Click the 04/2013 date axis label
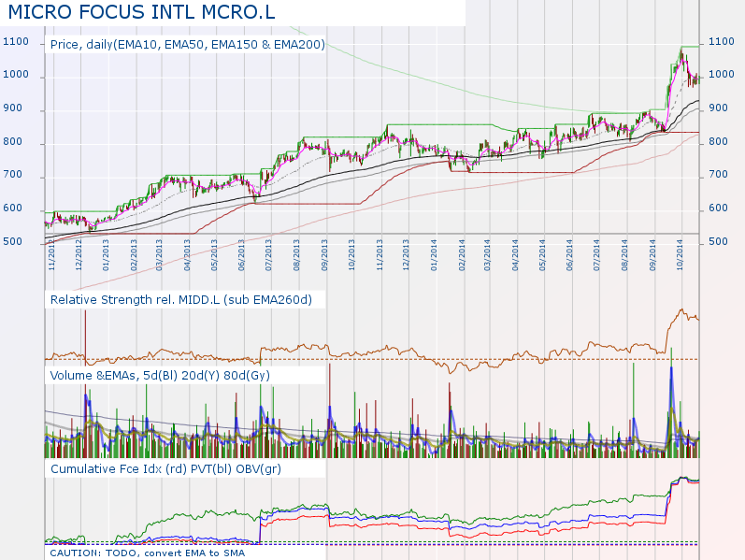745x560 pixels. (187, 255)
